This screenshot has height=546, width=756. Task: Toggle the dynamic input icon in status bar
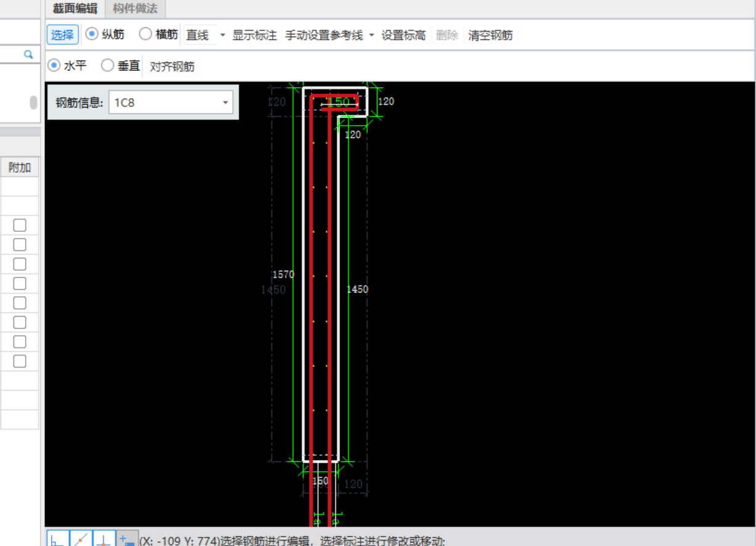[127, 538]
